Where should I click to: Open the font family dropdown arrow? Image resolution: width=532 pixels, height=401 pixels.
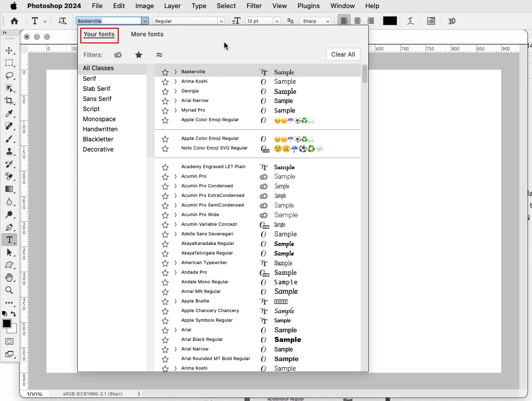click(145, 21)
